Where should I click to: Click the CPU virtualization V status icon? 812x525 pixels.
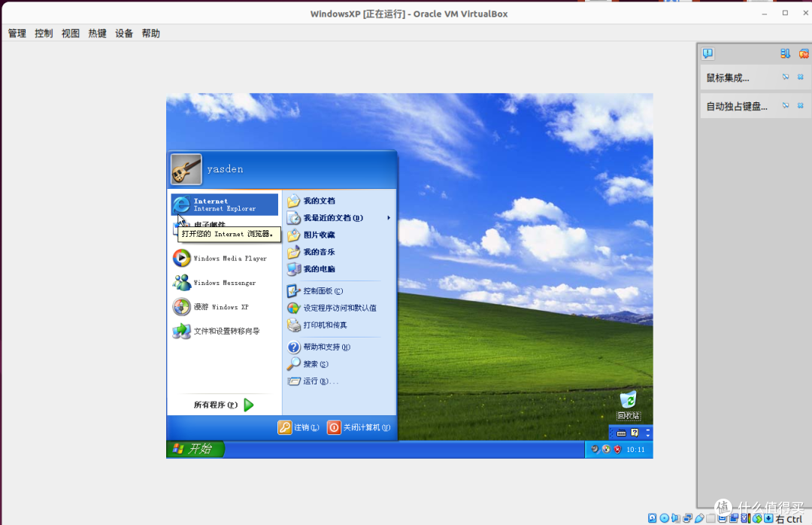point(745,517)
